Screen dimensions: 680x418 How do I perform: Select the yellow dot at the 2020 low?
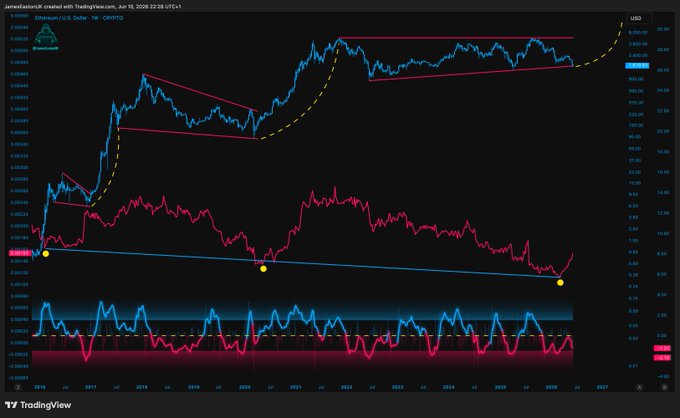coord(263,269)
